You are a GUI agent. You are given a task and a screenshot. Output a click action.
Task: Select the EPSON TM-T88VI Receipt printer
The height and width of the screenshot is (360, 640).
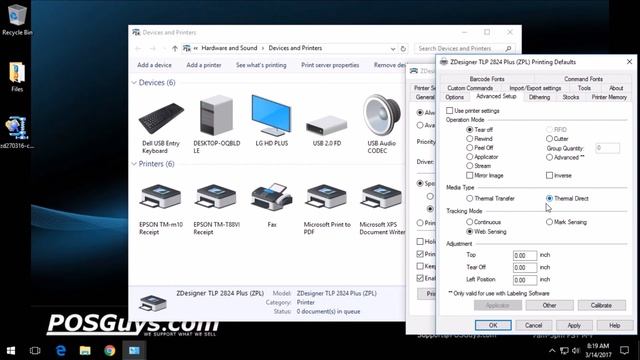click(x=216, y=209)
